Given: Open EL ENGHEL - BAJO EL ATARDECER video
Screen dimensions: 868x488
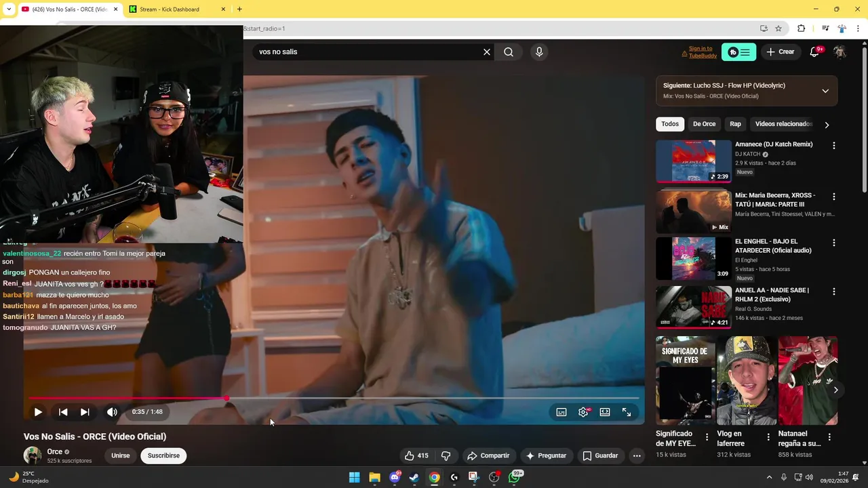Looking at the screenshot, I should [x=694, y=258].
